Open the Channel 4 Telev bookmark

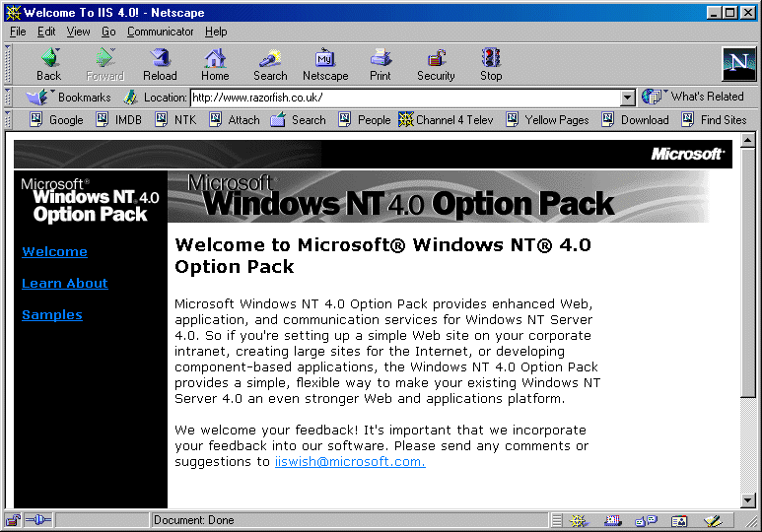[x=447, y=119]
